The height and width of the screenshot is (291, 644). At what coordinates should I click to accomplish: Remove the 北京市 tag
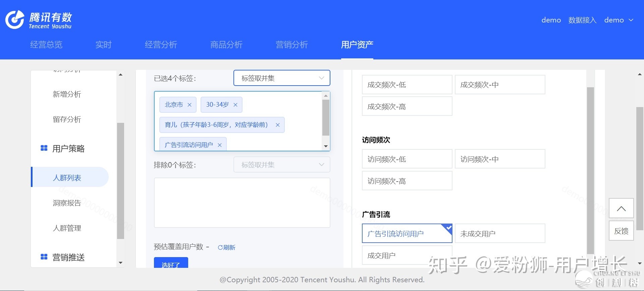(190, 105)
